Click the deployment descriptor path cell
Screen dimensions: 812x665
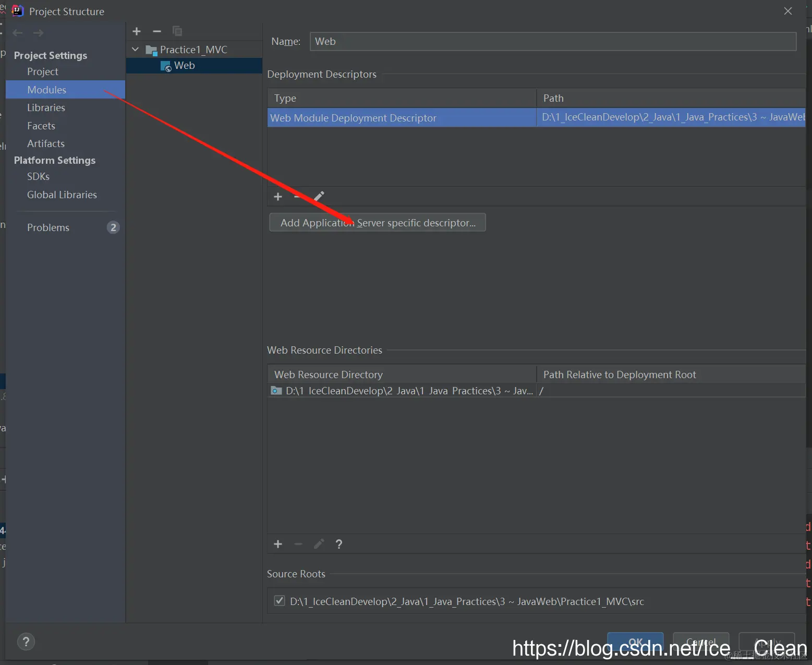tap(671, 118)
